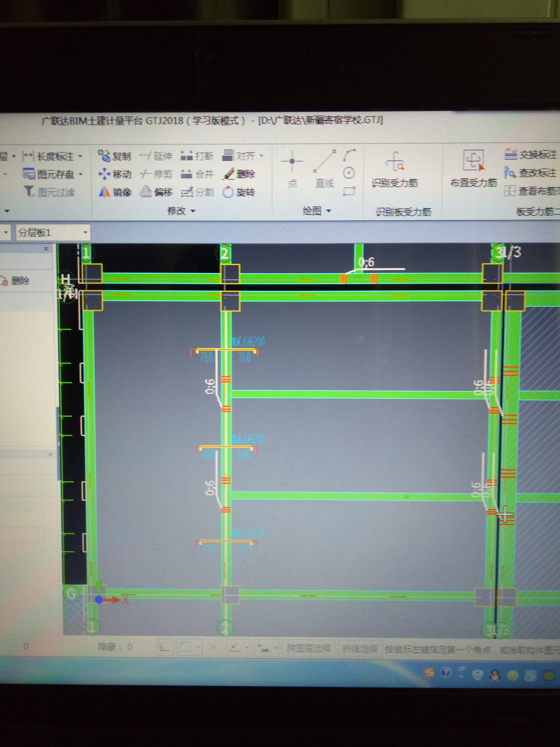This screenshot has width=560, height=747.
Task: Click 图元过滤 element filter tool
Action: coord(49,192)
